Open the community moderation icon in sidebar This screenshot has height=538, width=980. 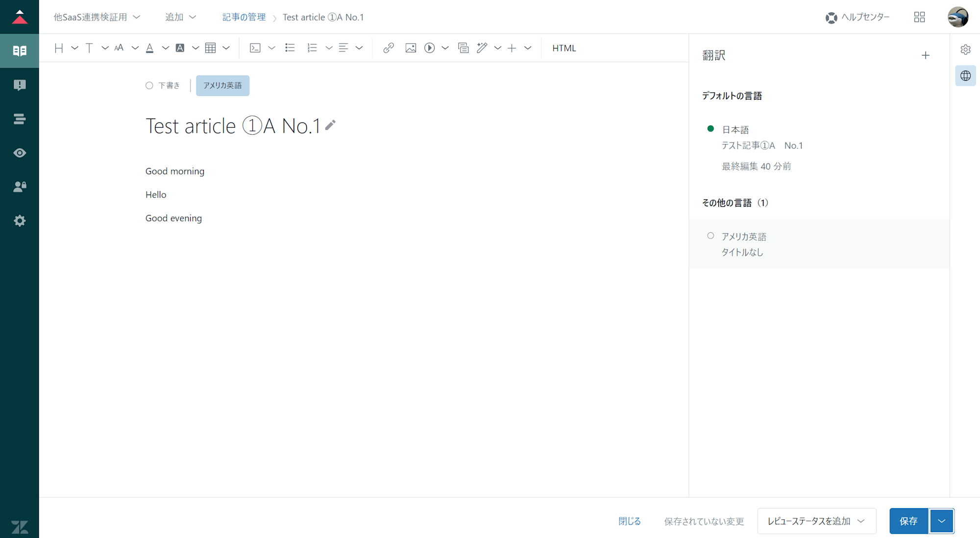point(20,85)
